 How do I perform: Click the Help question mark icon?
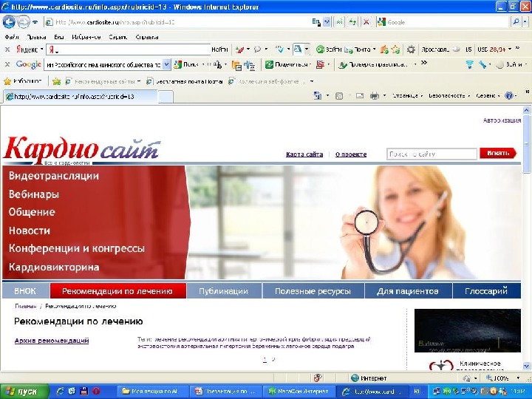[509, 96]
